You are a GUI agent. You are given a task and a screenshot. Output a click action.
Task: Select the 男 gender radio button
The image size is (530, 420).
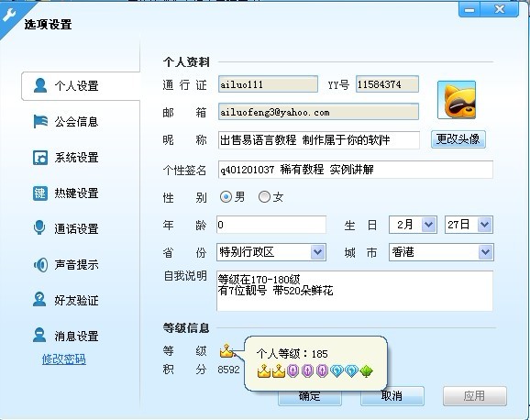[x=226, y=196]
